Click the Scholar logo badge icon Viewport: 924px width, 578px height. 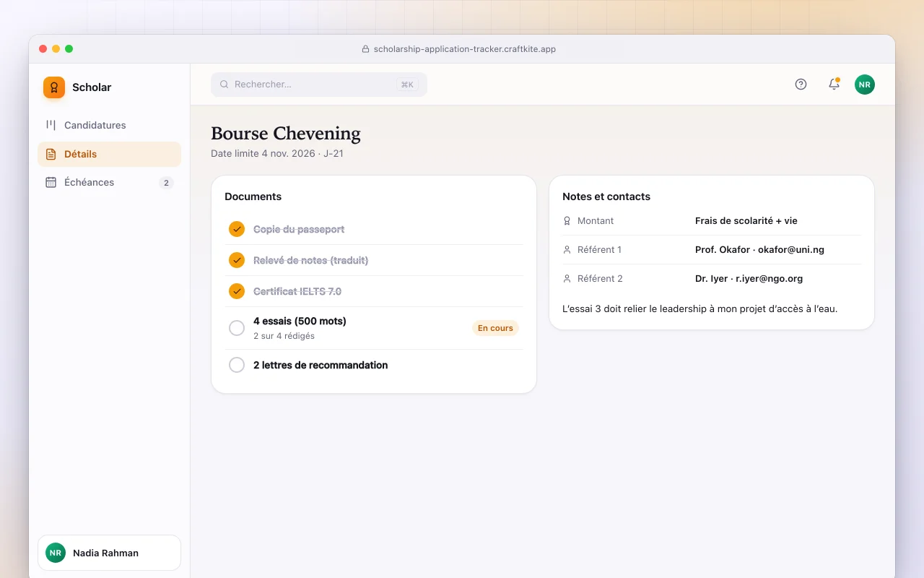click(54, 87)
